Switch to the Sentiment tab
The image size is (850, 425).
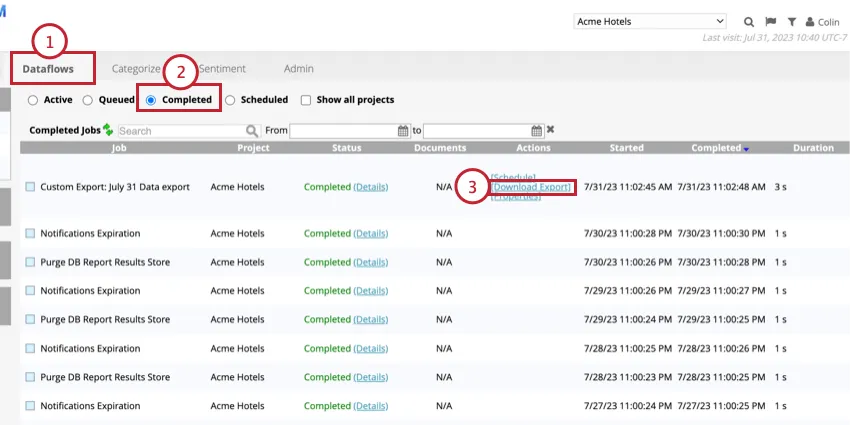pyautogui.click(x=221, y=69)
